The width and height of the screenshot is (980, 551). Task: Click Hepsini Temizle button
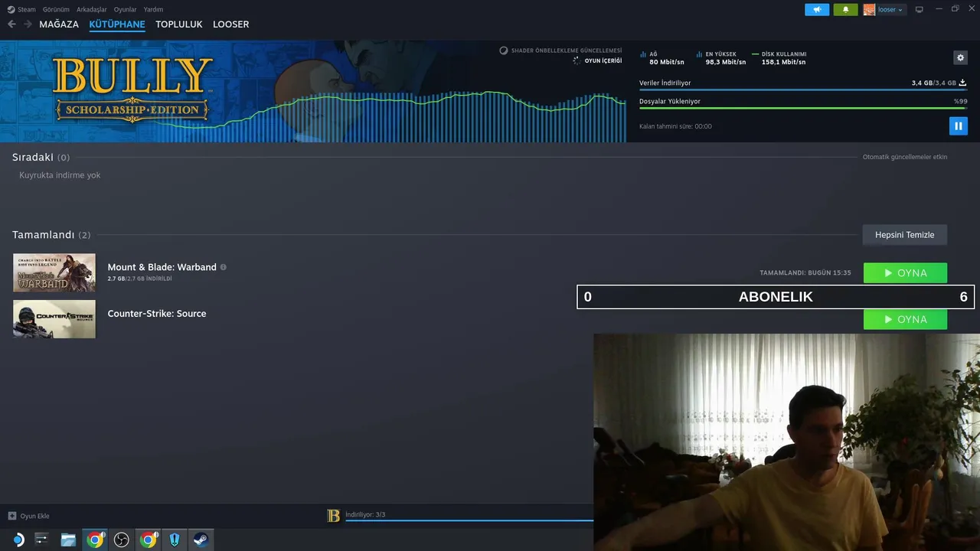click(x=904, y=235)
